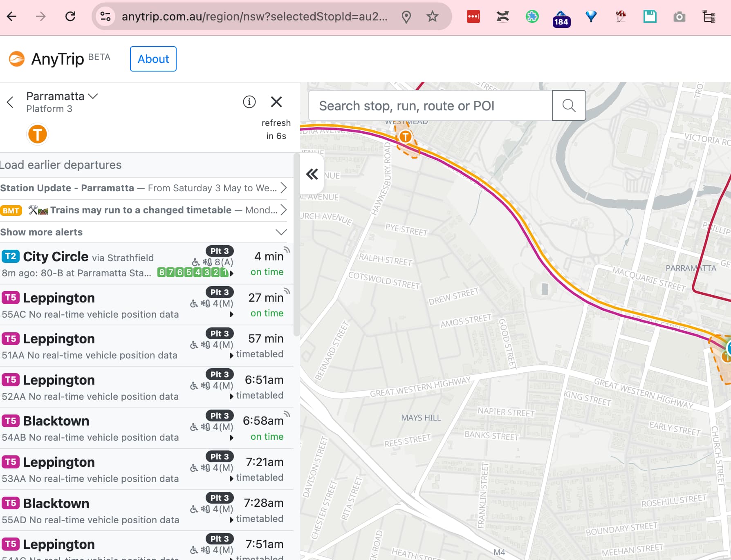Click the T2 line badge on City Circle
Viewport: 731px width, 560px height.
(11, 256)
